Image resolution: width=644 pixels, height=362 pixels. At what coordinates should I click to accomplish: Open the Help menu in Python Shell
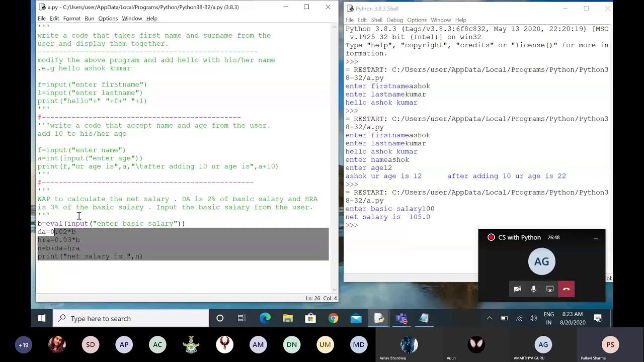coord(461,20)
